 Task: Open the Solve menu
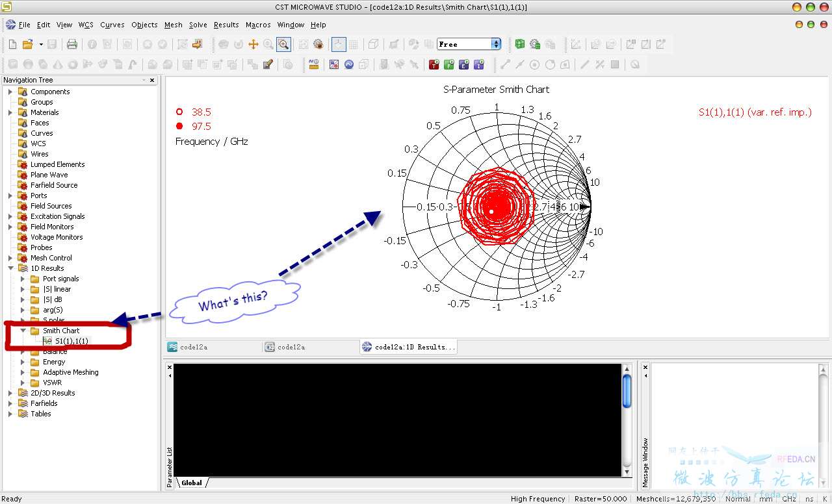click(x=198, y=25)
